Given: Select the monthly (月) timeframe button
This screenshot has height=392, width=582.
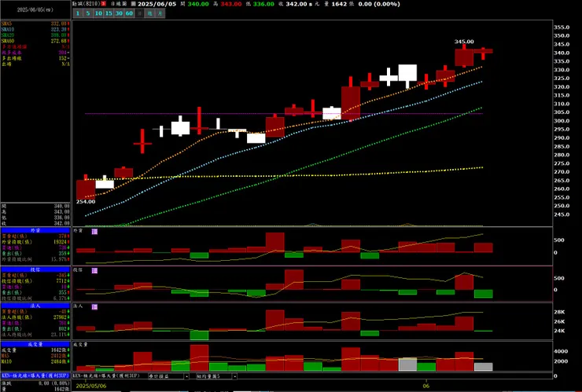Looking at the screenshot, I should coord(160,13).
